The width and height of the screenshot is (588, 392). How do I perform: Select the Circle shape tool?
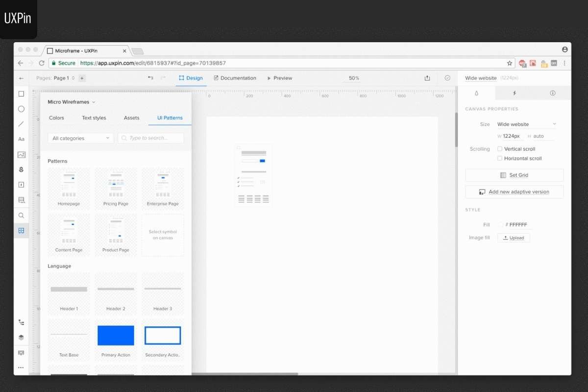[x=21, y=109]
